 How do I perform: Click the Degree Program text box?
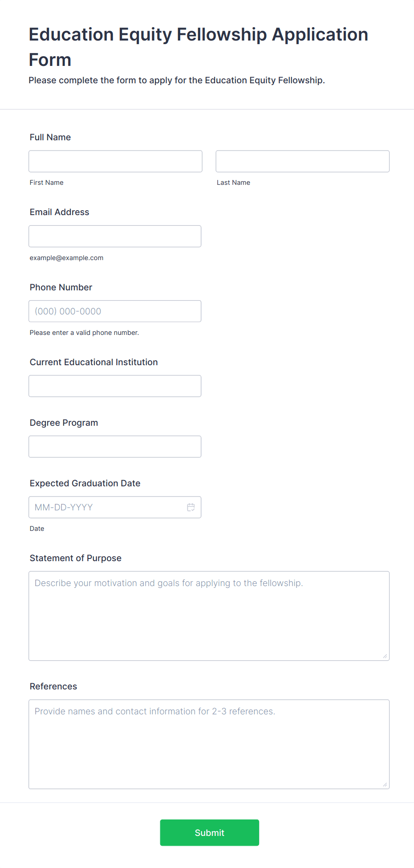point(115,447)
